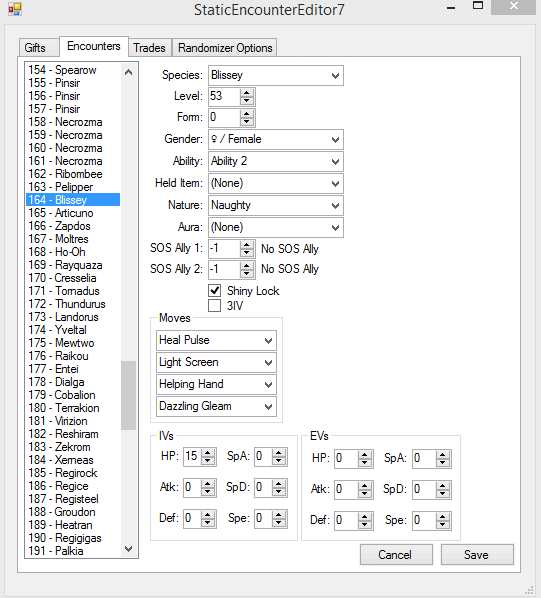The height and width of the screenshot is (598, 541).
Task: Select 165 - Articuno in the list
Action: (73, 213)
